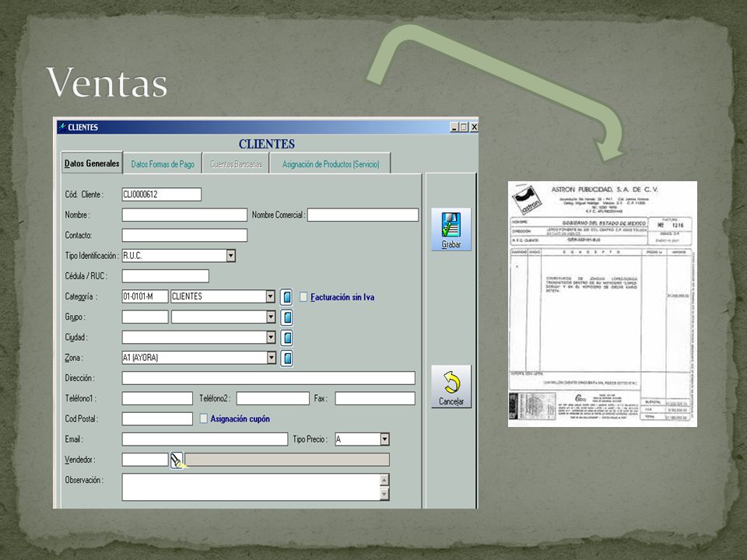Click Observación scrollbar down arrow

tap(384, 495)
